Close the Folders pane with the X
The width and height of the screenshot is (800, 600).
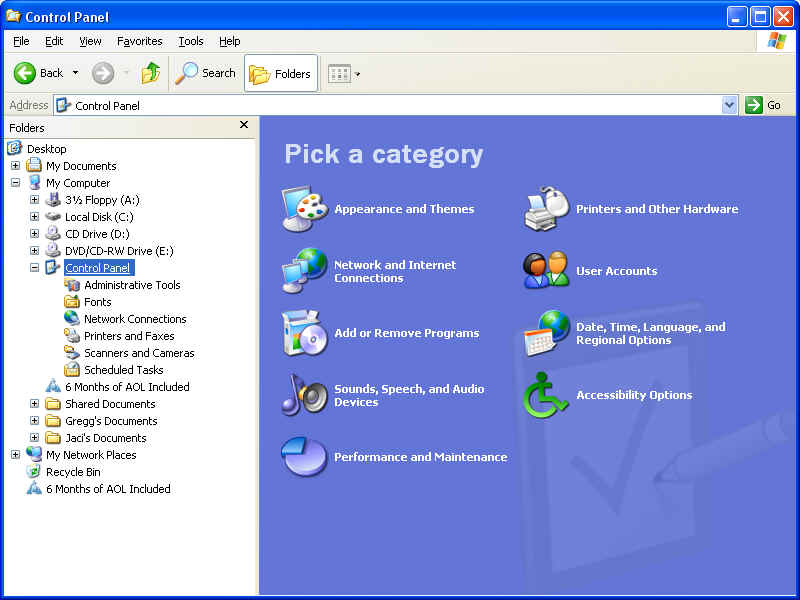point(244,125)
